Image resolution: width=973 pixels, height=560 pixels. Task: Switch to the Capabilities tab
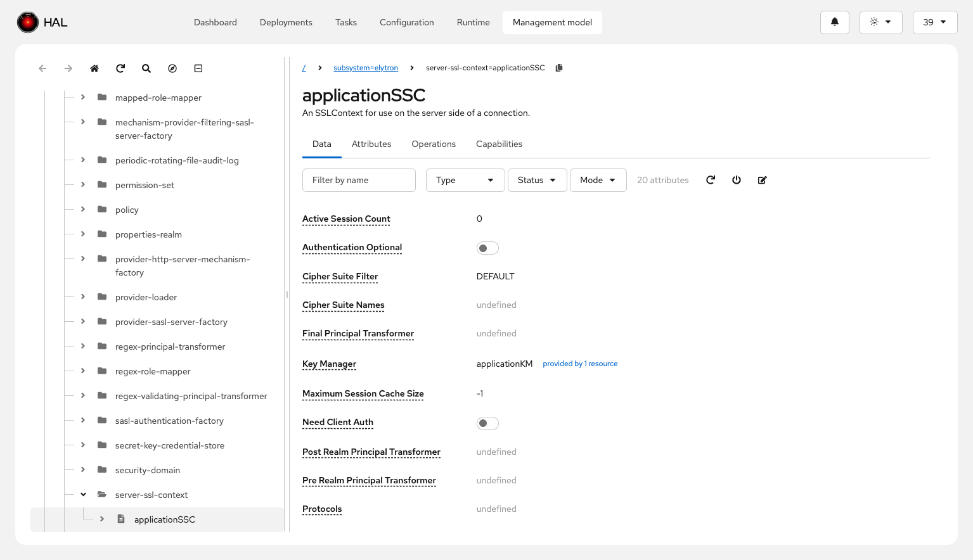[499, 144]
